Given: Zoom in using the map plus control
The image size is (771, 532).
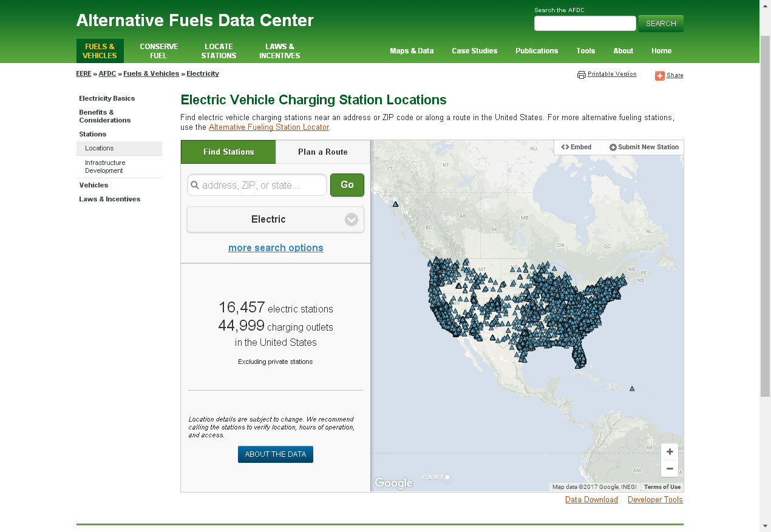Looking at the screenshot, I should [x=670, y=451].
